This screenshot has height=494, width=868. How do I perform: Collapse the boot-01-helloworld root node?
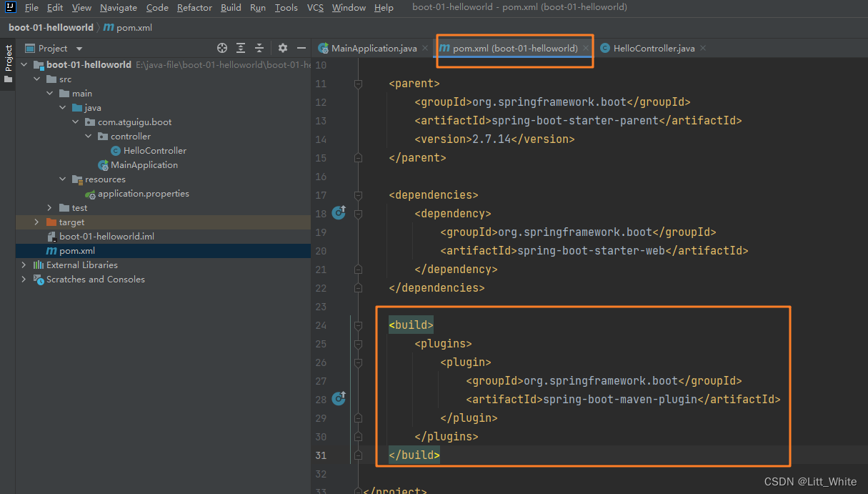point(24,64)
